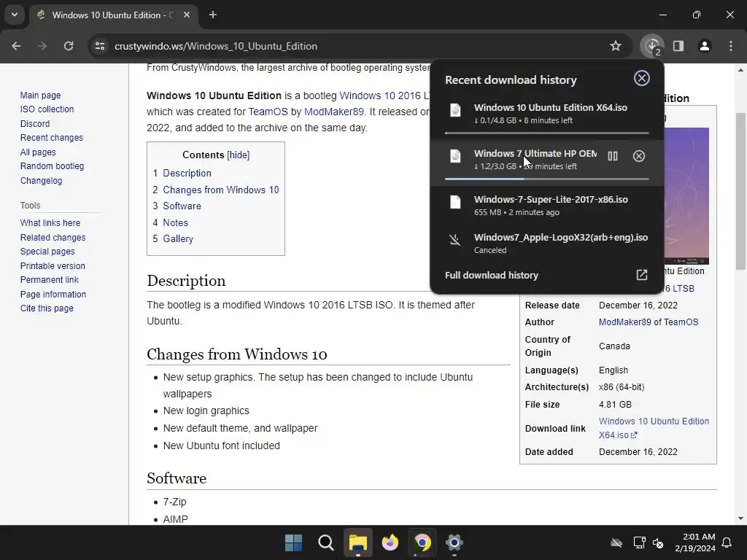Pause the Windows 7 Ultimate HP OEM download
Screen dimensions: 747x560
tap(613, 156)
